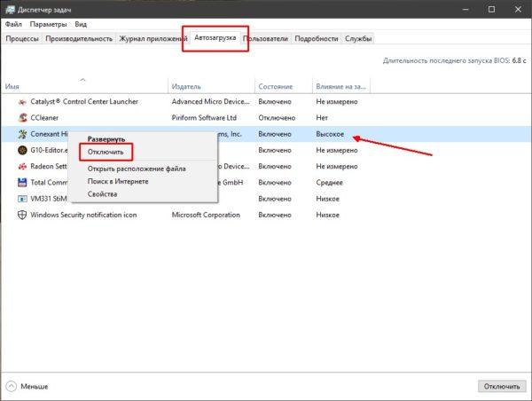Open the Вид menu
532x401 pixels.
[x=81, y=25]
